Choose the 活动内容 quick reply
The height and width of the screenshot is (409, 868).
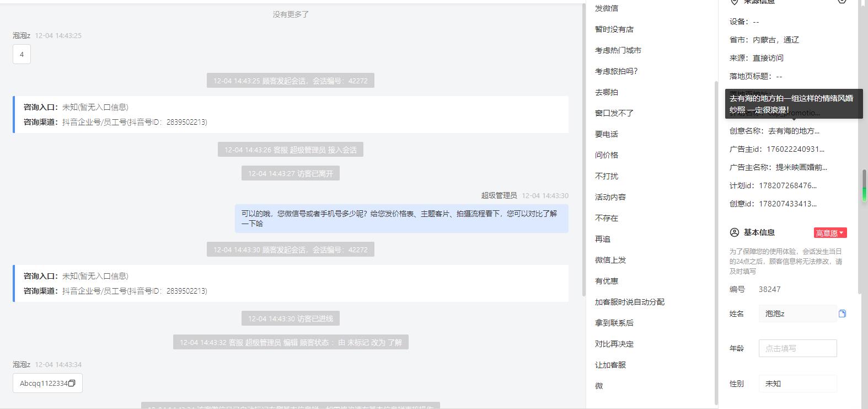coord(610,197)
